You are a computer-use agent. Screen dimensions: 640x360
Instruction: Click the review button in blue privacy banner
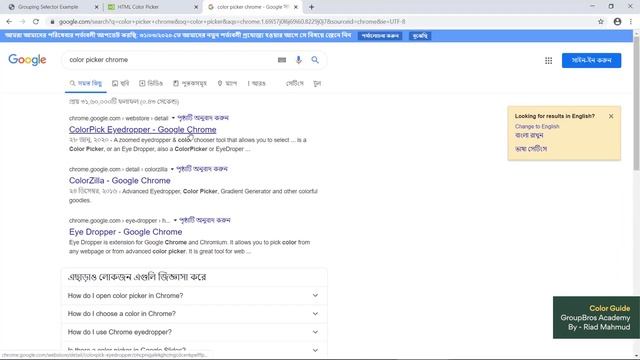click(x=380, y=36)
